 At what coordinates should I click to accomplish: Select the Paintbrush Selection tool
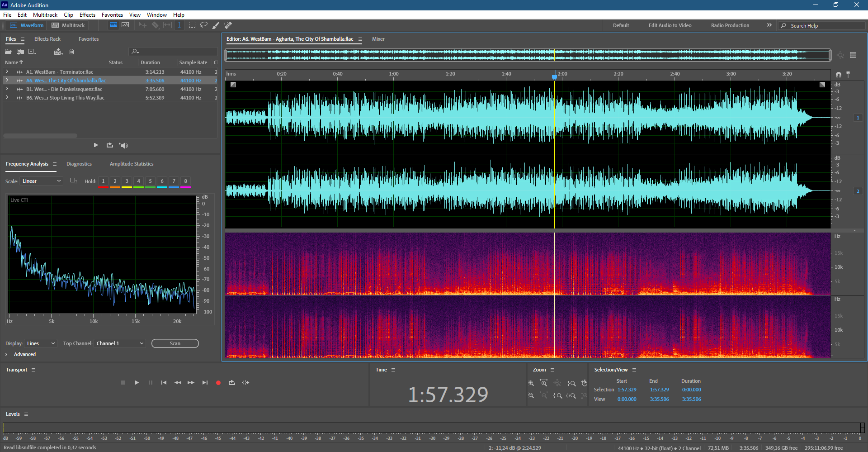216,25
